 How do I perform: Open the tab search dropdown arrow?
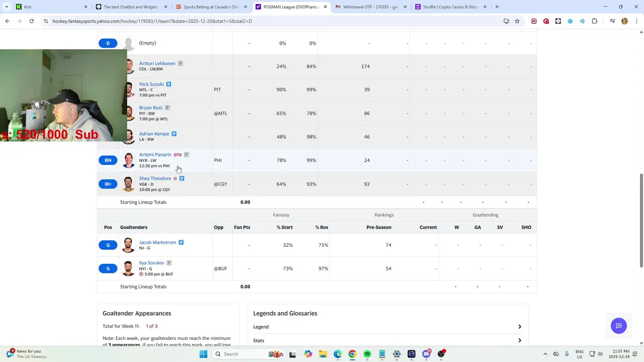coord(6,7)
